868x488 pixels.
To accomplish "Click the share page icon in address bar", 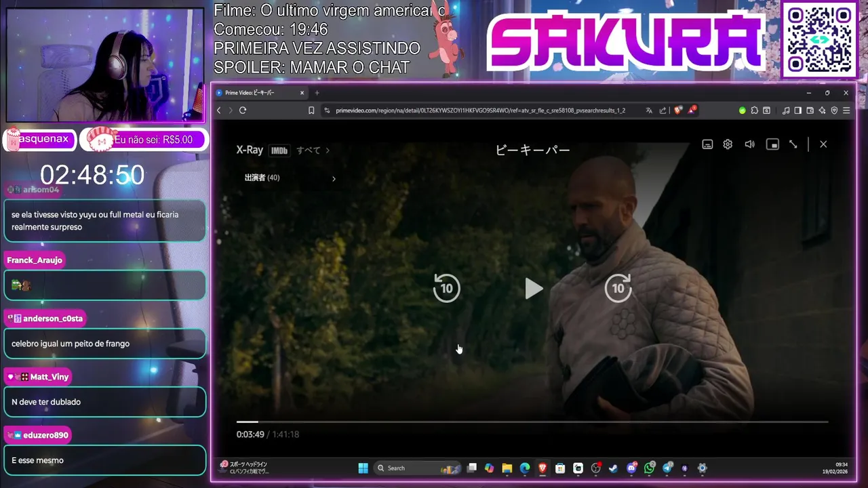I will point(663,110).
